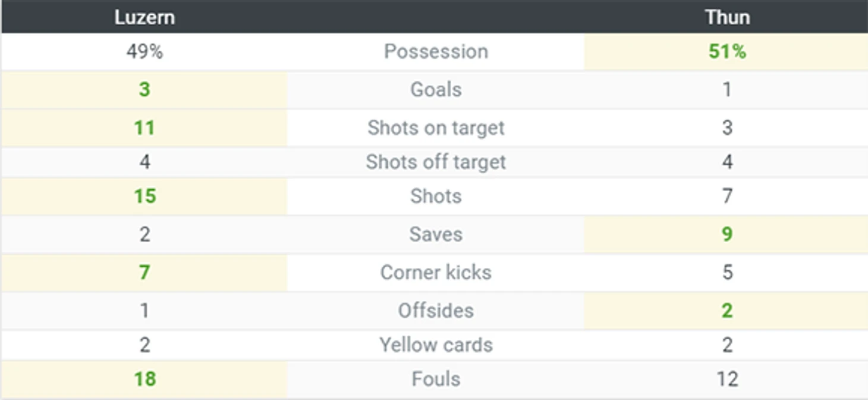Click Luzern's 49% possession value

coord(144,52)
